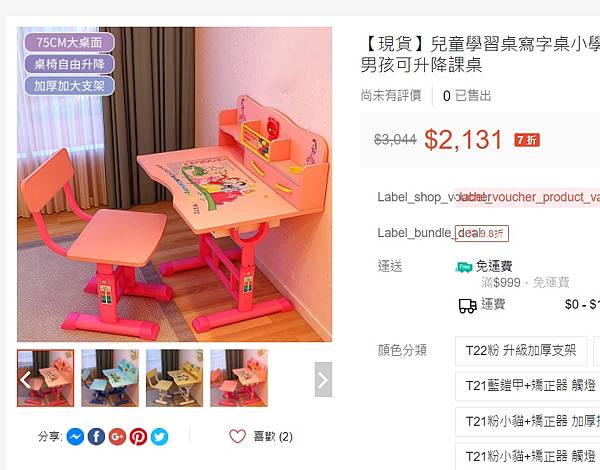The height and width of the screenshot is (470, 600).
Task: Open the bundle deal 9.8折 tag
Action: [482, 233]
